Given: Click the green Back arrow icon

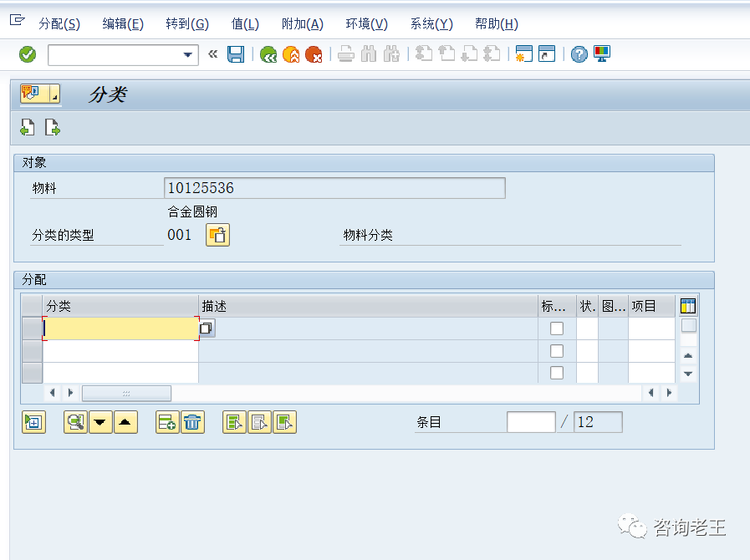Looking at the screenshot, I should pos(268,54).
